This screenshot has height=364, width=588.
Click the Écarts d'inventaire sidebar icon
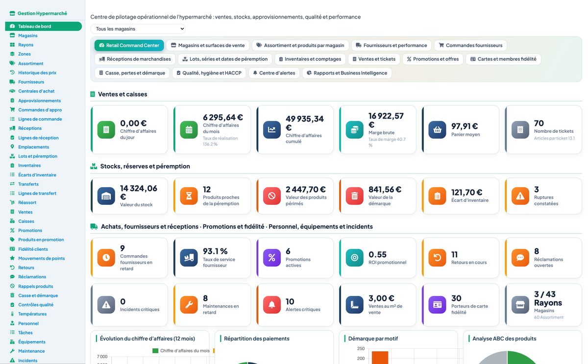point(12,175)
